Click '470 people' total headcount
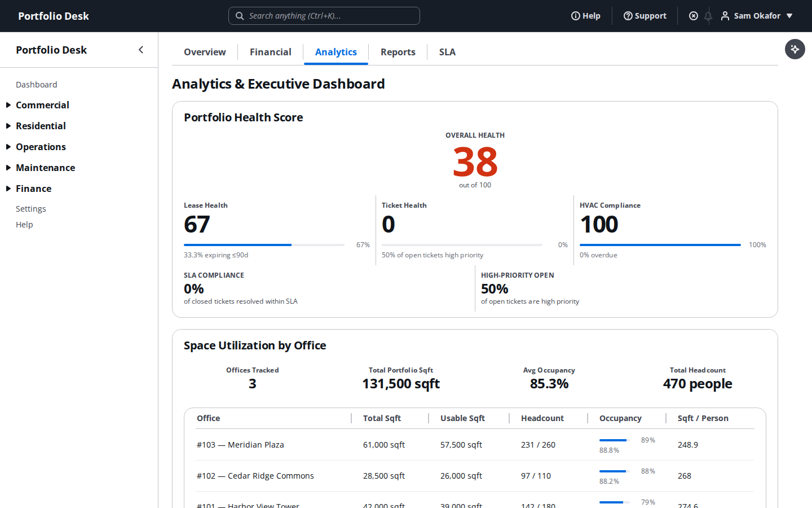812x508 pixels. tap(698, 384)
